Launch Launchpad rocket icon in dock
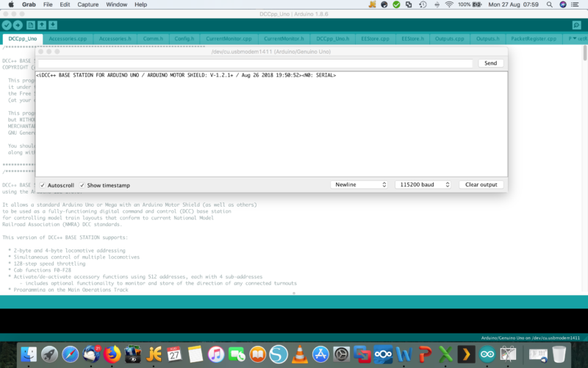 (49, 354)
